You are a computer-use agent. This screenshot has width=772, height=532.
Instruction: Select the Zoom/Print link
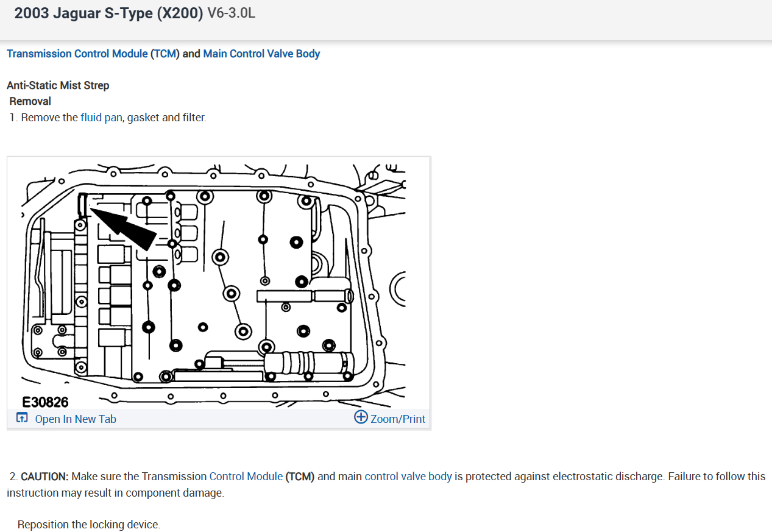(398, 419)
